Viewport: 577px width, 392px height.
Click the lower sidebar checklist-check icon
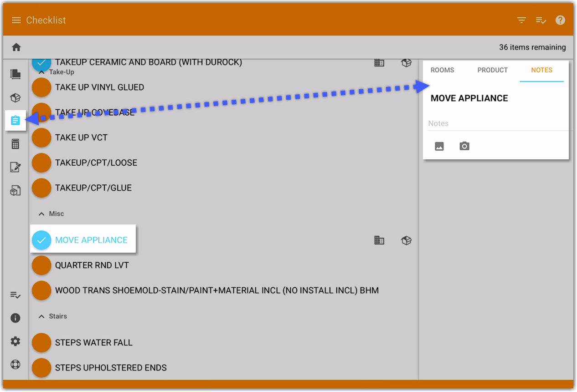pos(15,295)
